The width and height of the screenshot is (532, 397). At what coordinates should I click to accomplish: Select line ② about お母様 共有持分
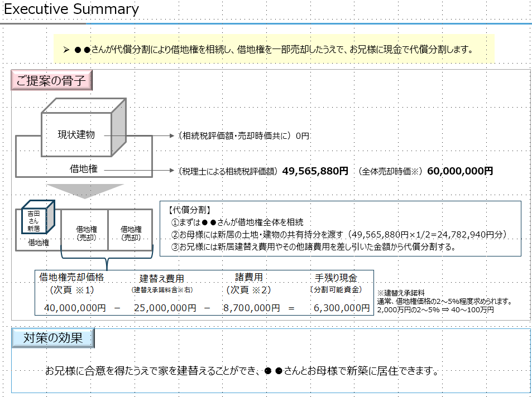340,235
